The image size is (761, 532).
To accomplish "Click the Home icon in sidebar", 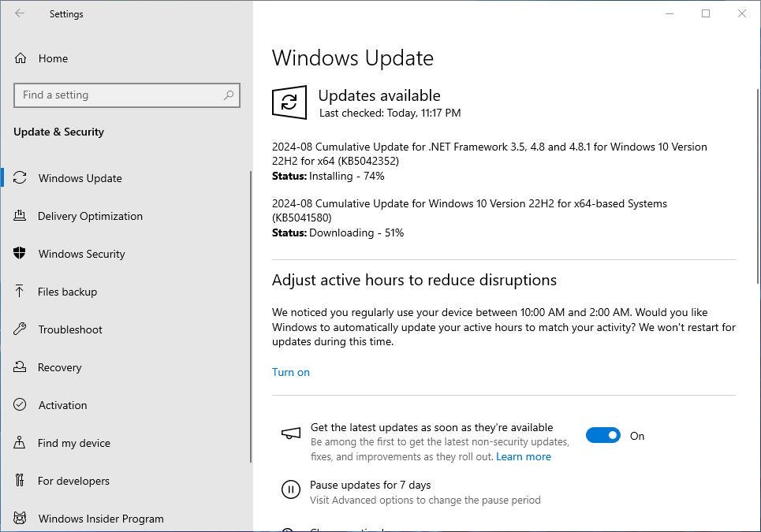I will 21,58.
